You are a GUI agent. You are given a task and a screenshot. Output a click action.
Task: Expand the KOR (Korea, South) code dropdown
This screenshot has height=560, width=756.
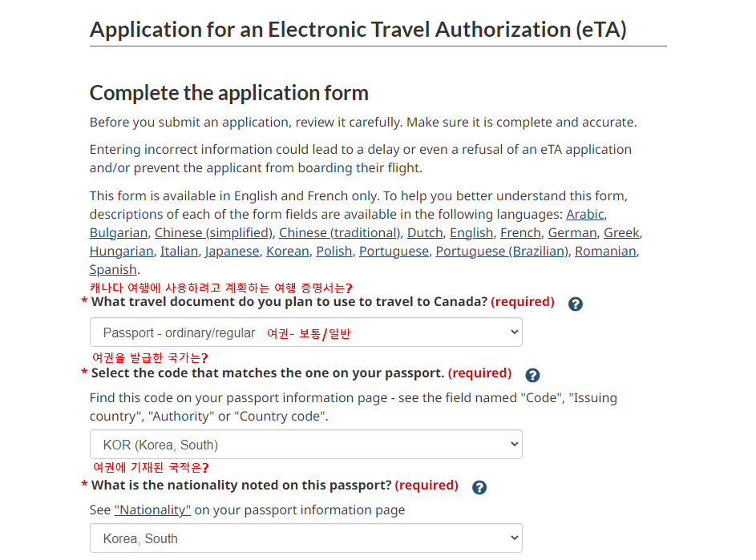click(305, 445)
